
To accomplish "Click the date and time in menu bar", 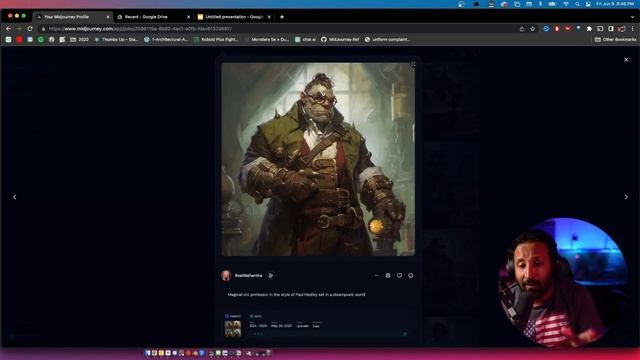I will pyautogui.click(x=615, y=4).
